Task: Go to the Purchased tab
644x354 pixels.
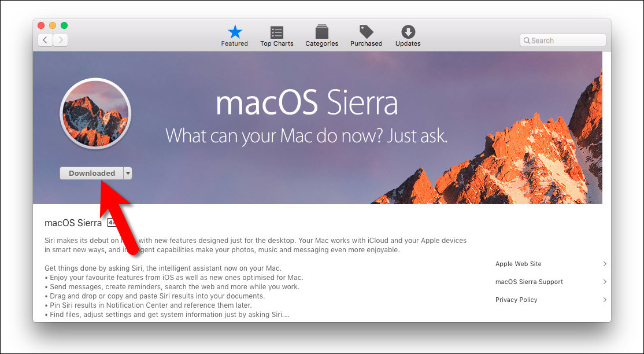Action: (x=366, y=36)
